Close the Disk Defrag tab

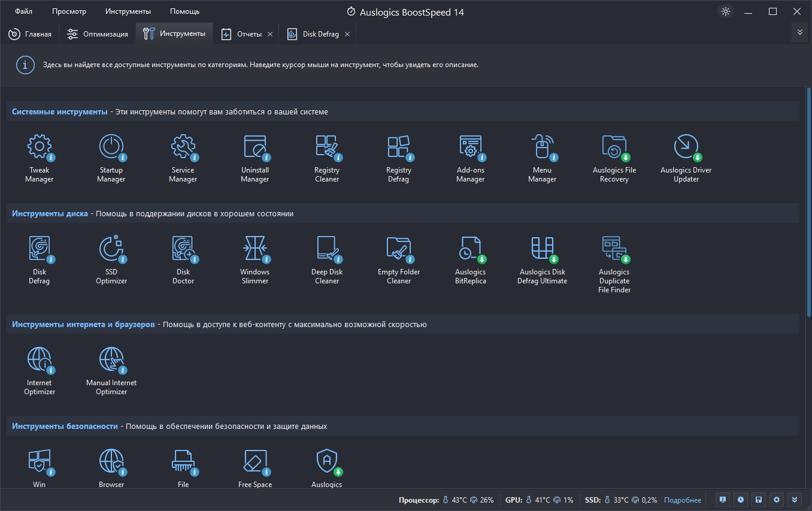[347, 34]
